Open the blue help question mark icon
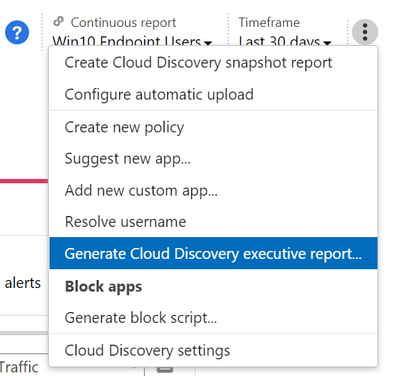 [x=17, y=32]
